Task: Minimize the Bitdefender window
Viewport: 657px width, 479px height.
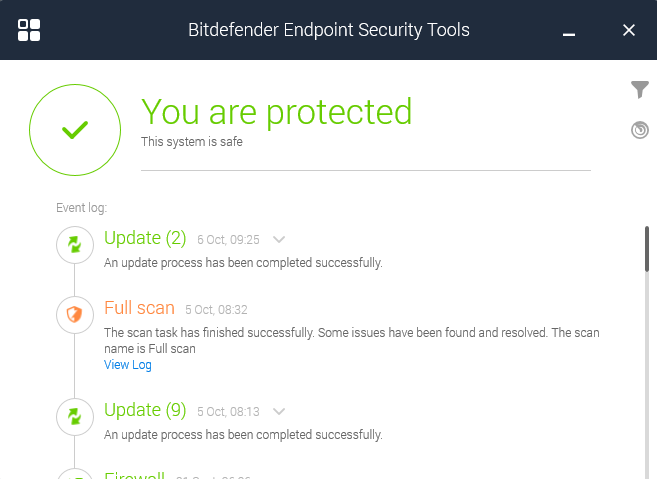Action: (x=569, y=32)
